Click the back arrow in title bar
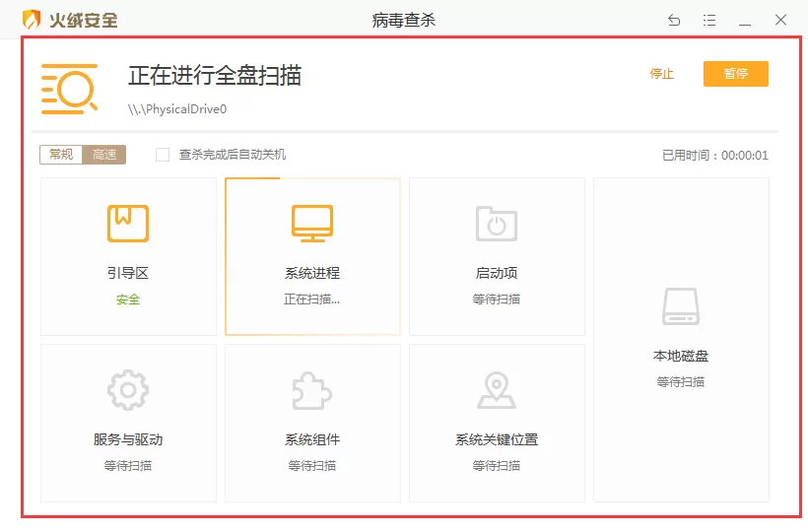 pos(674,20)
